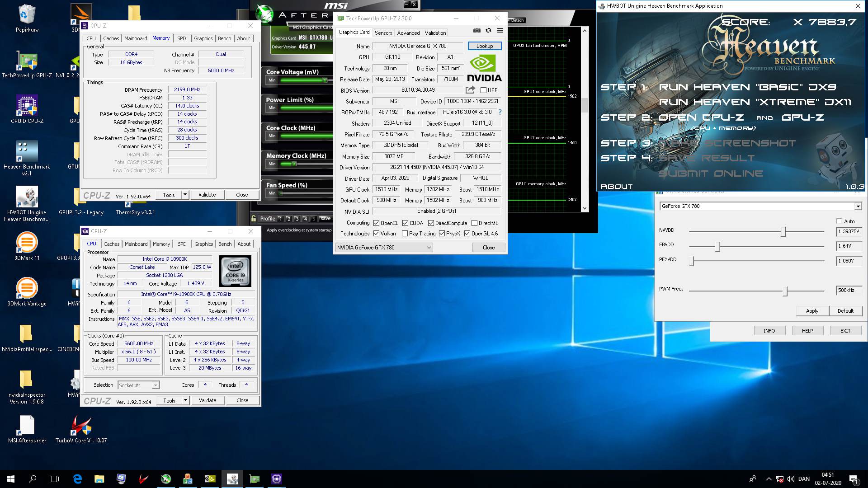Viewport: 868px width, 488px height.
Task: Open the TurboV Core V1.10.07 shortcut
Action: [x=81, y=429]
